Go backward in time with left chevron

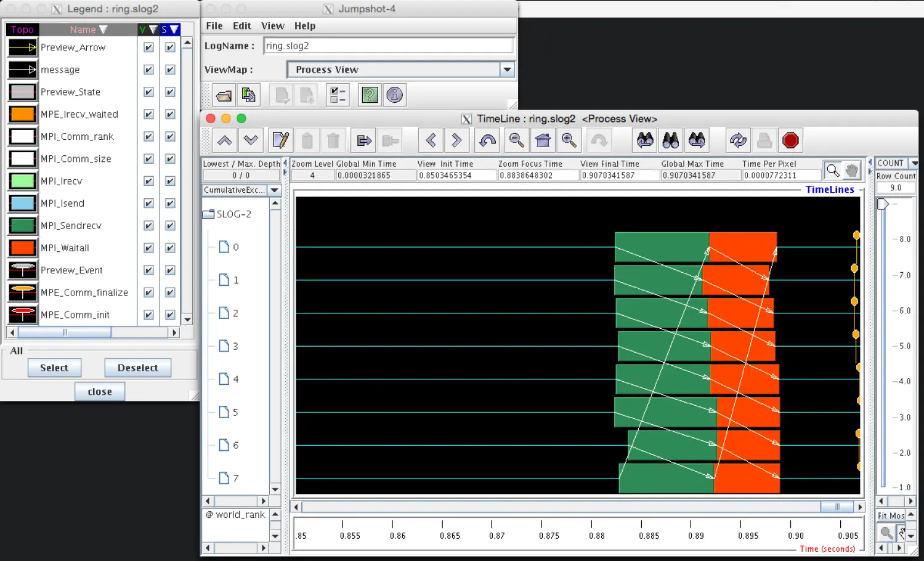point(431,140)
